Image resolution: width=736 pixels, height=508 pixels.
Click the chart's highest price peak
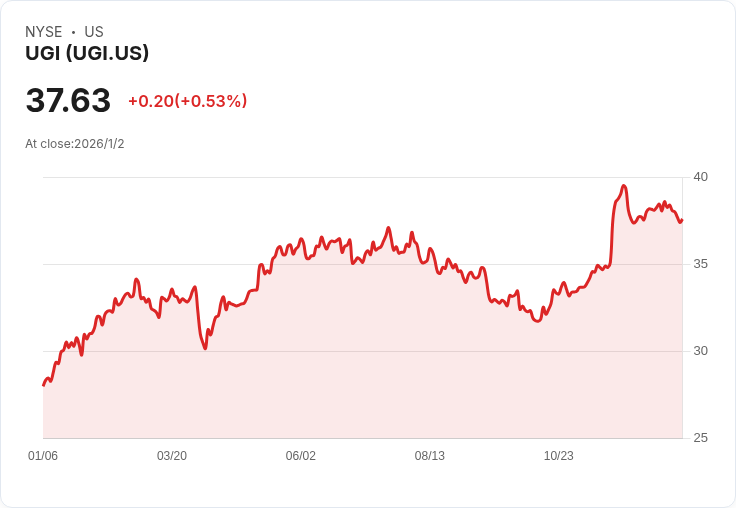[x=624, y=186]
